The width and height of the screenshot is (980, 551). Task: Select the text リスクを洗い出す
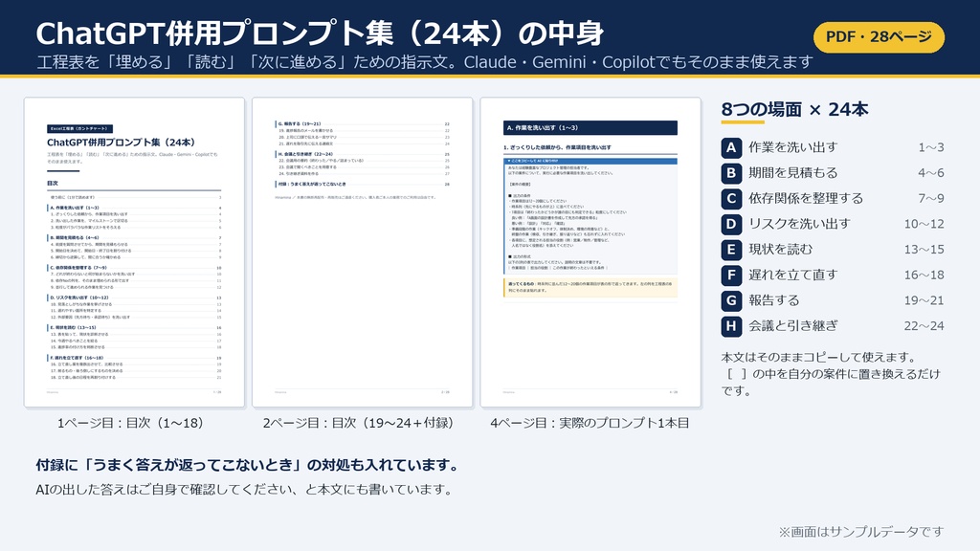pyautogui.click(x=799, y=224)
